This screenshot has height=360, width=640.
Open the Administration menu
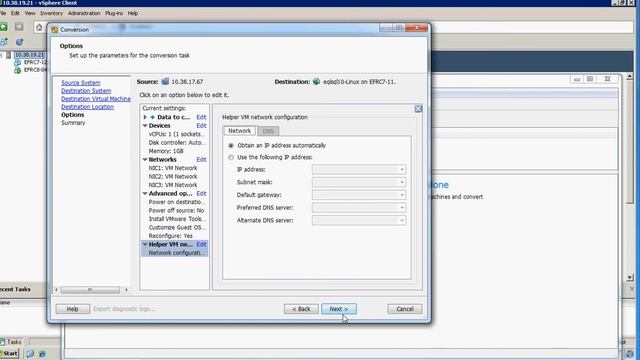(x=84, y=13)
